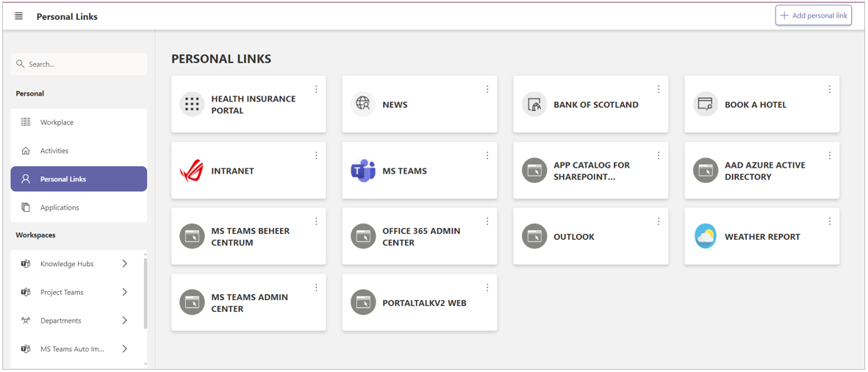Click the Applications icon in sidebar
Screen dimensions: 868x372
[26, 207]
